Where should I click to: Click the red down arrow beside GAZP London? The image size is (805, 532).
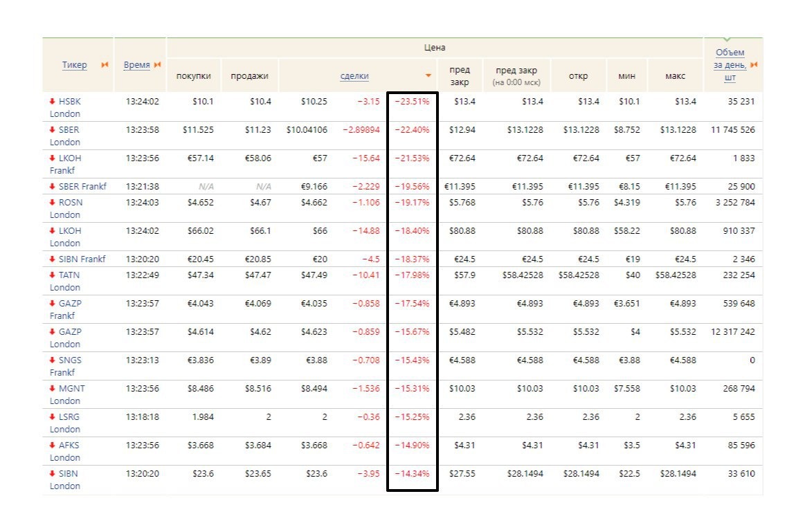click(53, 331)
